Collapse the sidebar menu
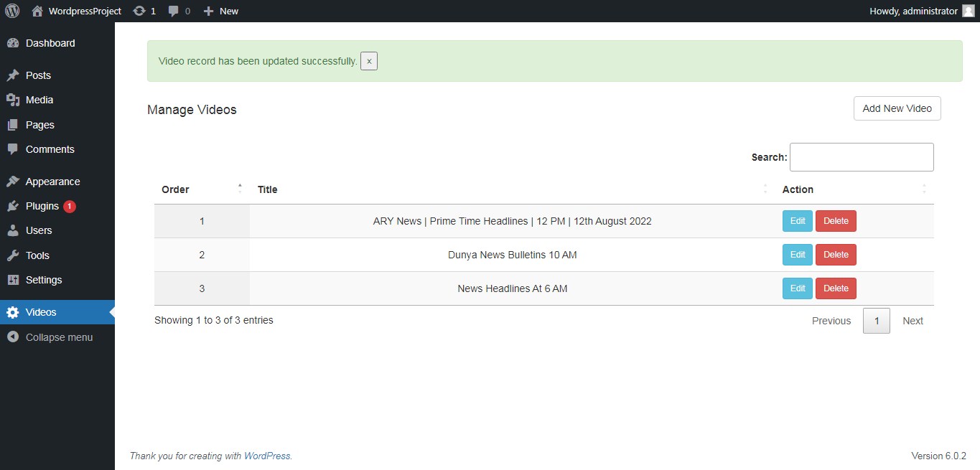980x470 pixels. [58, 337]
